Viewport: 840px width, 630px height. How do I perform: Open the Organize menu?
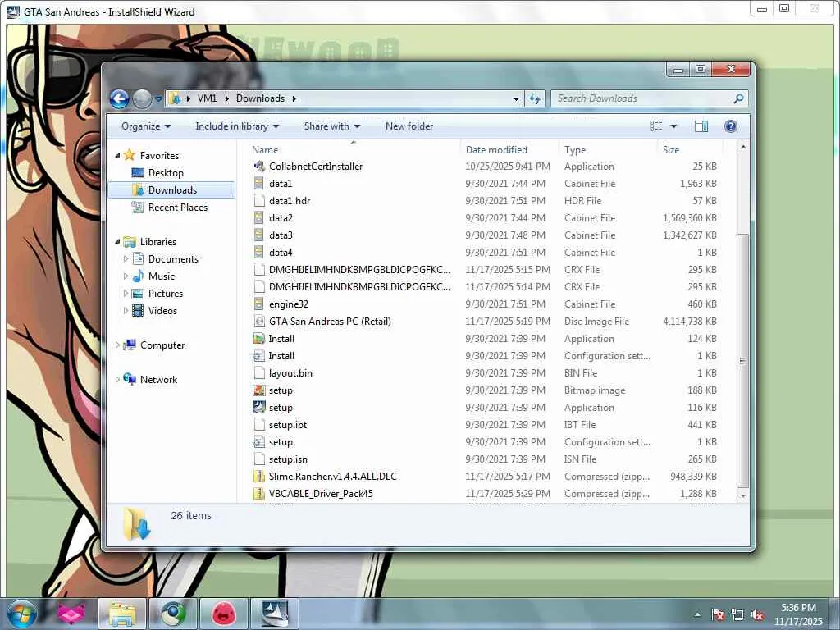pyautogui.click(x=146, y=126)
